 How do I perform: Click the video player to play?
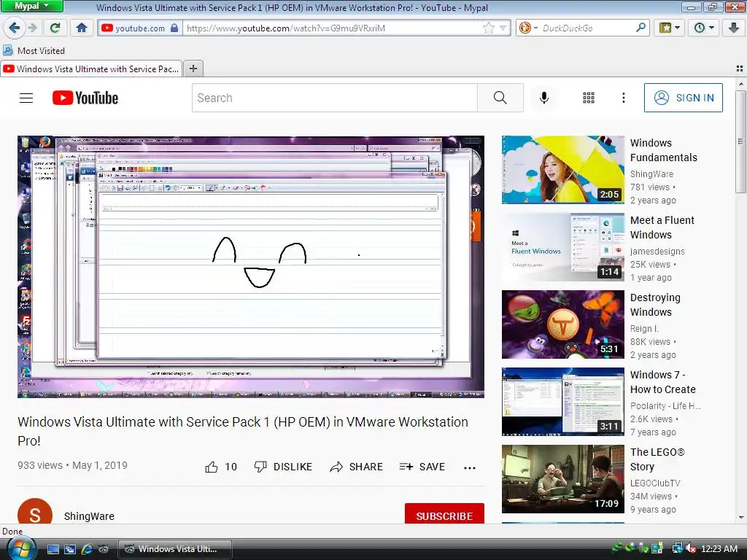coord(251,267)
